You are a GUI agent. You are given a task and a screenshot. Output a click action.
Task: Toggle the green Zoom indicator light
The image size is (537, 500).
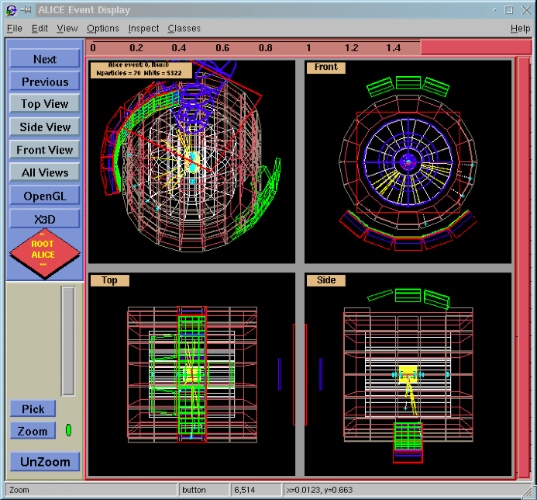68,430
